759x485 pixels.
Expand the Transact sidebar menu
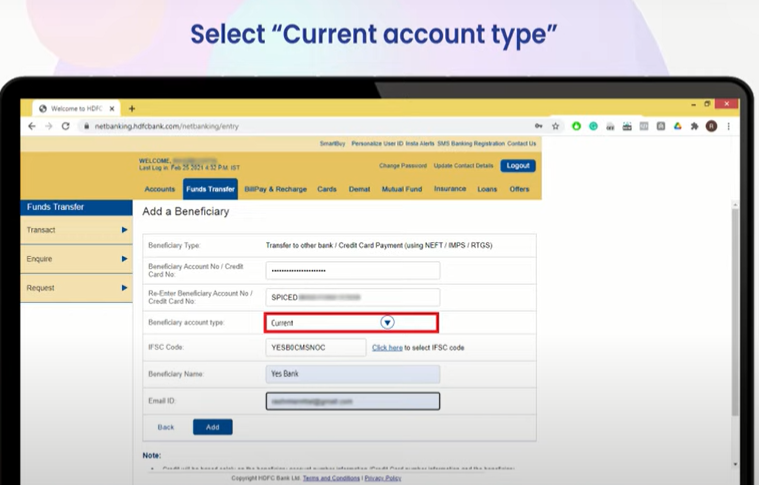[76, 230]
